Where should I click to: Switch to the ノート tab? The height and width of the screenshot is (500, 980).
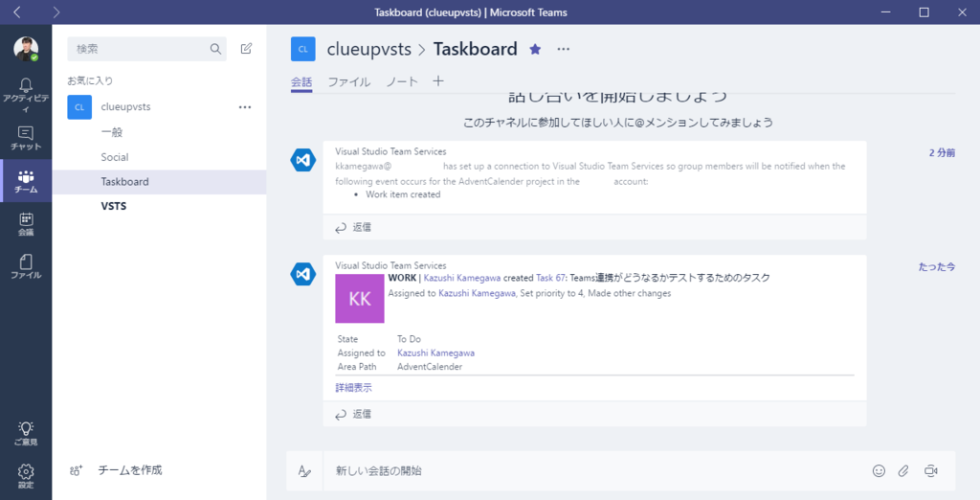(402, 82)
